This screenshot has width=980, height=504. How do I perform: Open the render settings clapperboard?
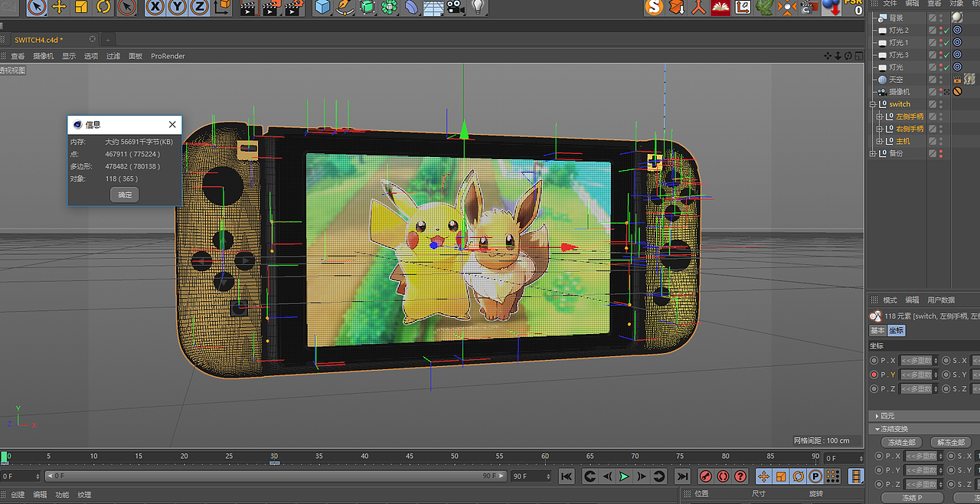point(294,8)
